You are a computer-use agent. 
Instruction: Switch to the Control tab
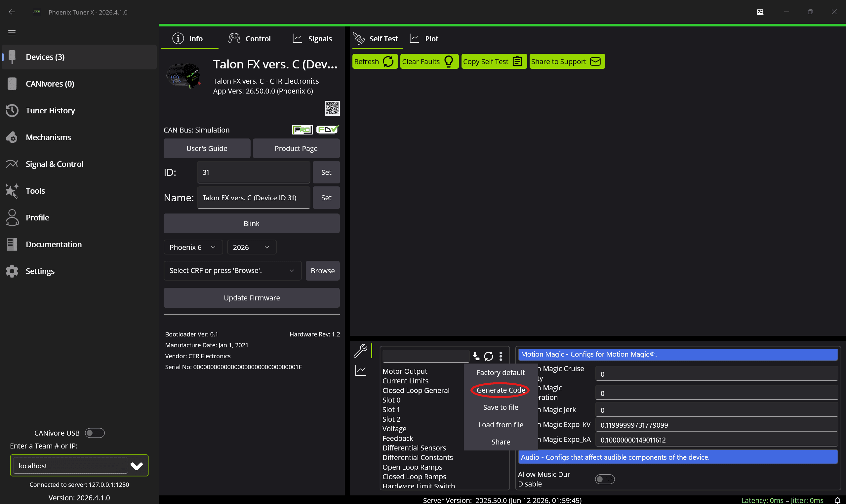click(249, 39)
